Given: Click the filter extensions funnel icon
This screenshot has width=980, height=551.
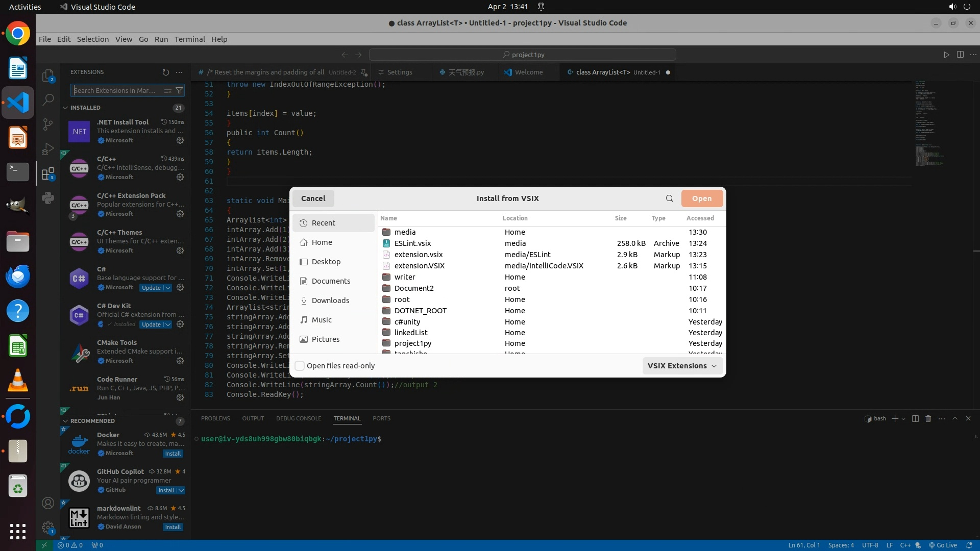Looking at the screenshot, I should pyautogui.click(x=179, y=90).
